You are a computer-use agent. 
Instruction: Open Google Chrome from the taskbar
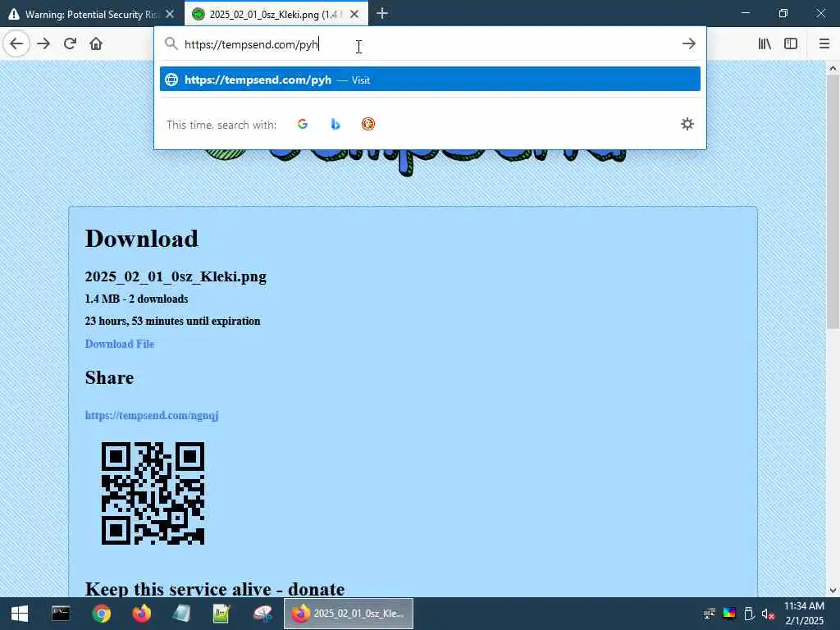pos(101,614)
